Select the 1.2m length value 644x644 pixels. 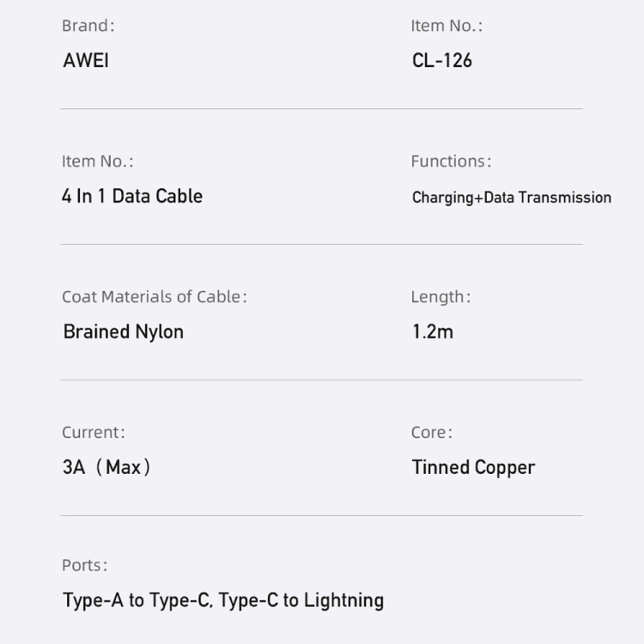pyautogui.click(x=433, y=331)
